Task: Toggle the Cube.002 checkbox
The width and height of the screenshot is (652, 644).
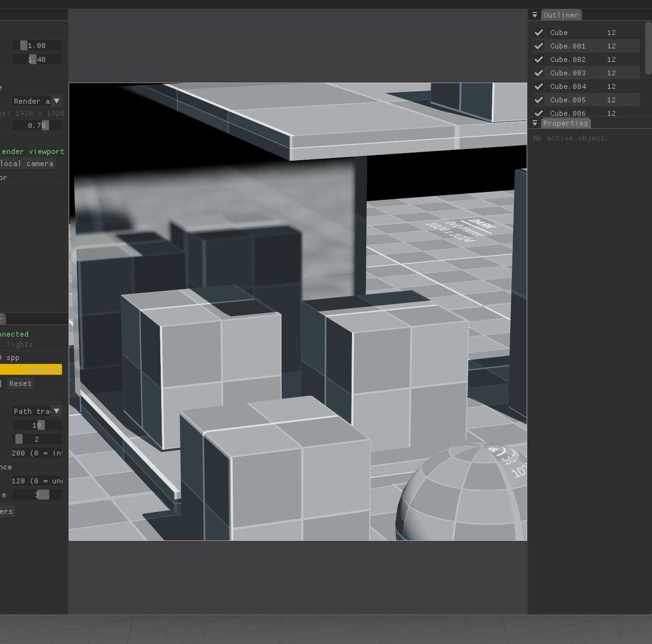Action: (x=538, y=60)
